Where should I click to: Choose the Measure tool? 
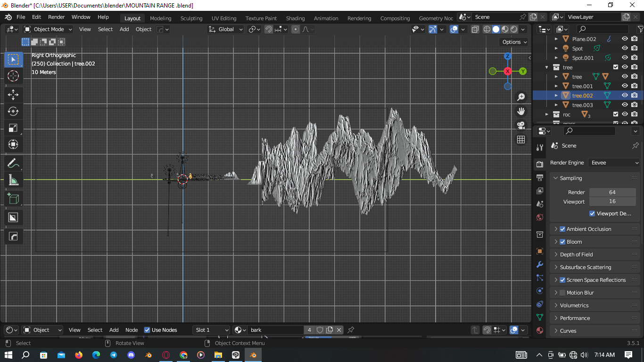(13, 181)
